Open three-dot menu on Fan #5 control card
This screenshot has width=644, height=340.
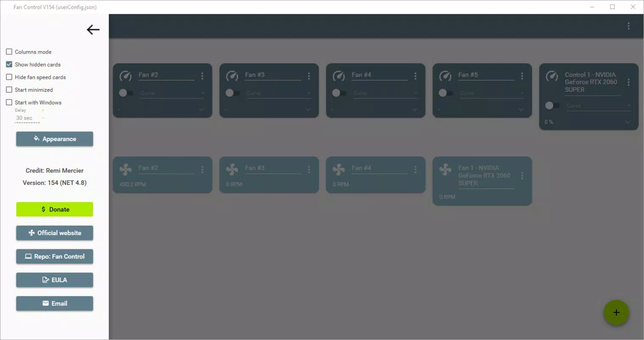[x=522, y=76]
